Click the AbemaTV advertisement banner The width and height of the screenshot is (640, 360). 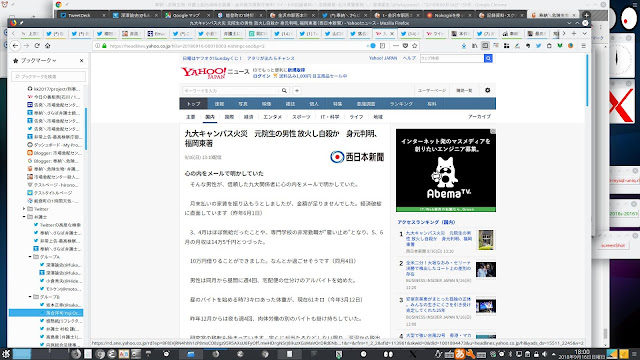[x=446, y=170]
